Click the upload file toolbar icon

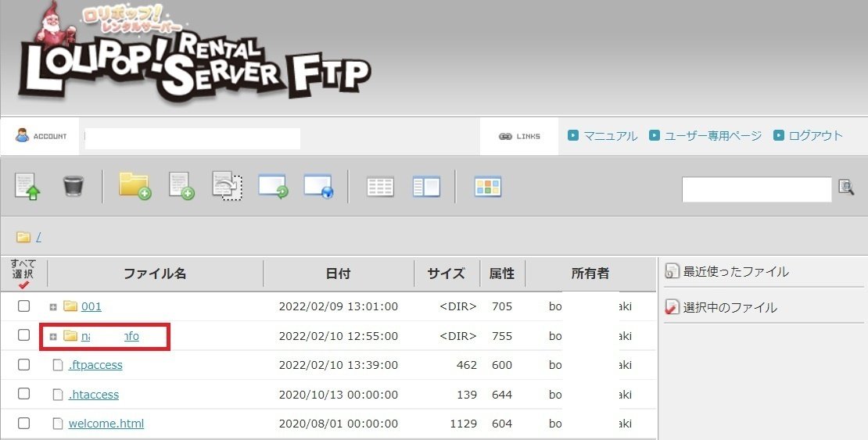tap(27, 186)
